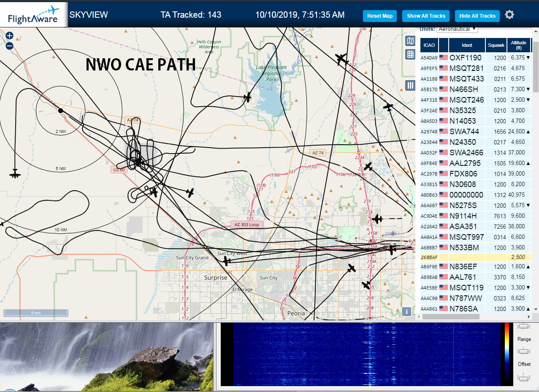
Task: Select the MSQT997 aircraft row
Action: point(476,237)
